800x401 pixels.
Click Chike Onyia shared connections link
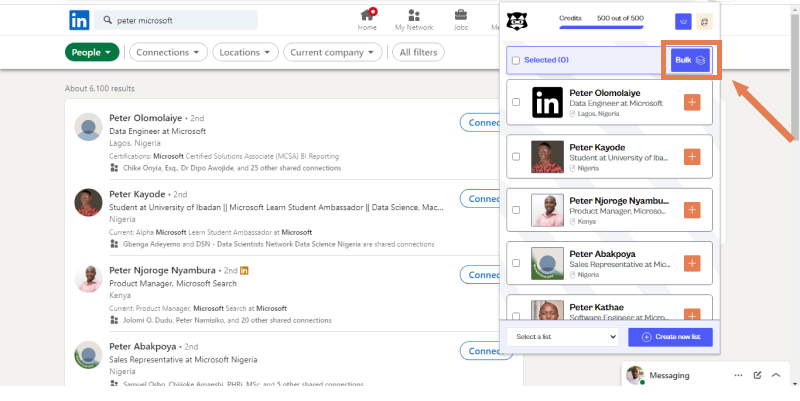pos(232,168)
